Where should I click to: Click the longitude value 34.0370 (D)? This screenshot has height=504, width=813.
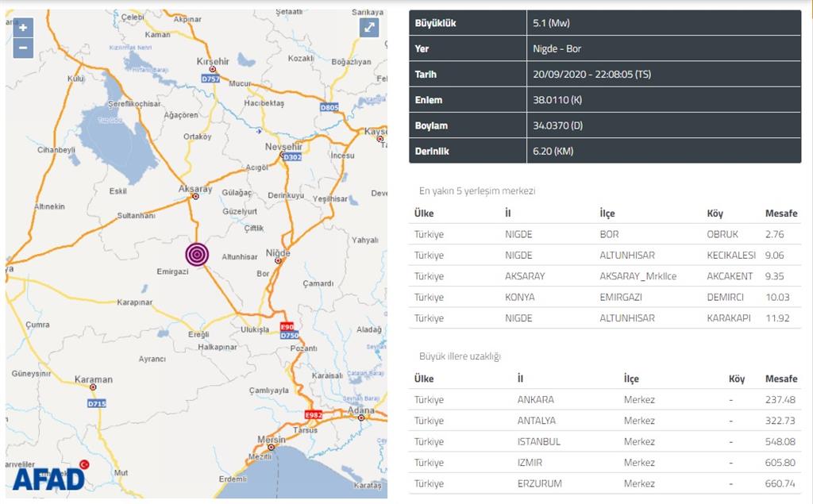[x=558, y=125]
